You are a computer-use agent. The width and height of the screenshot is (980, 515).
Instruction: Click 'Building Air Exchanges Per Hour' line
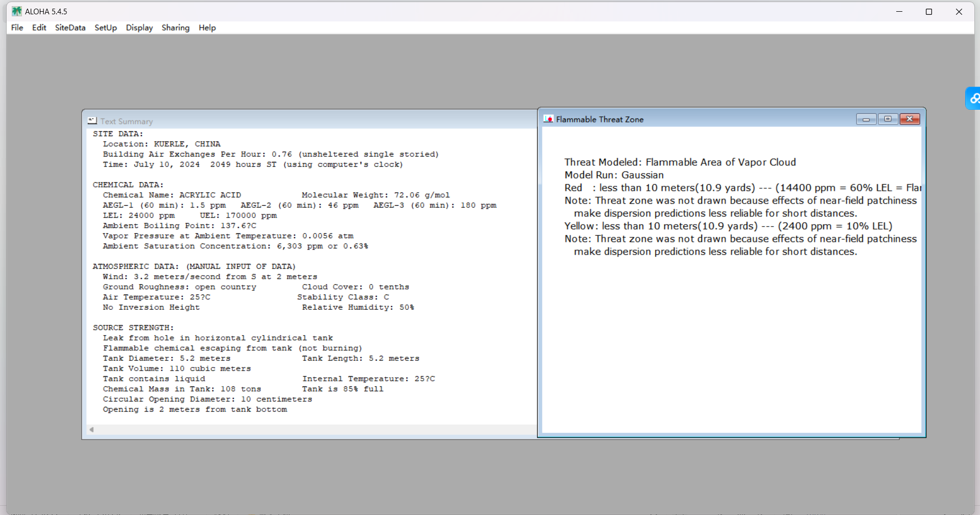(271, 154)
